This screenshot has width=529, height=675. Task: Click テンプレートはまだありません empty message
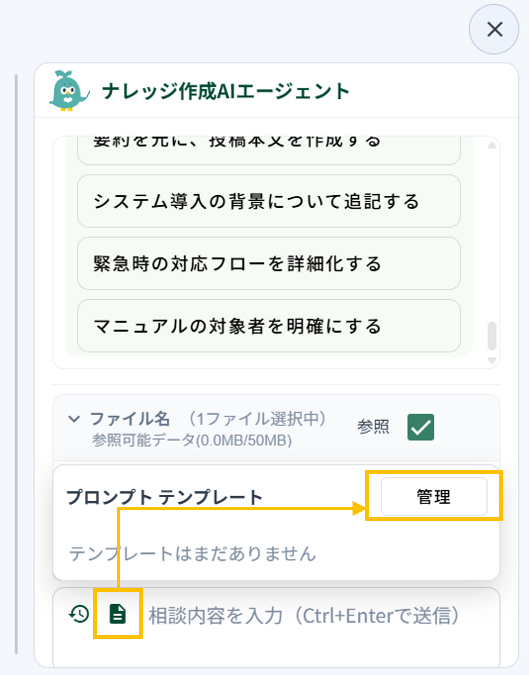coord(193,554)
